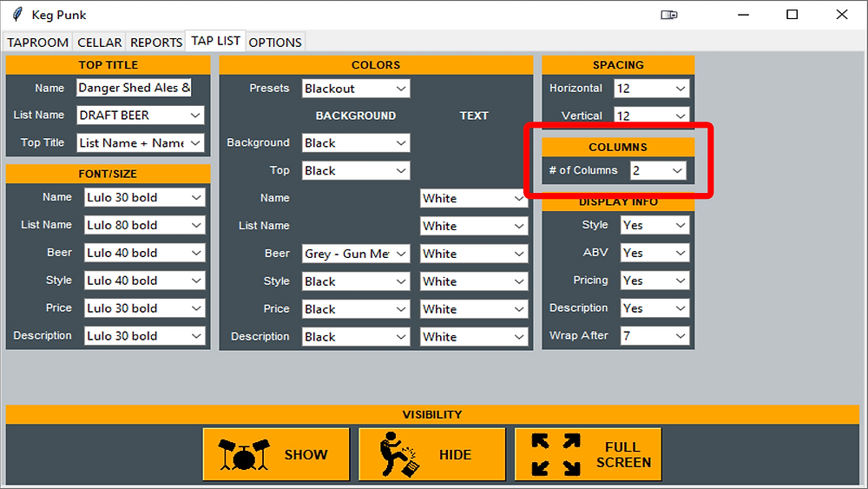This screenshot has height=489, width=868.
Task: Open the Horizontal spacing dropdown
Action: coord(652,89)
